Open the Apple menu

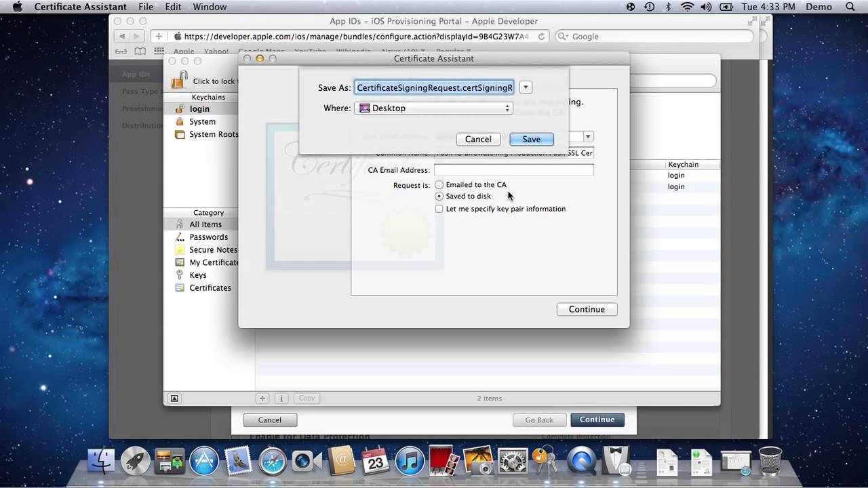(x=17, y=7)
